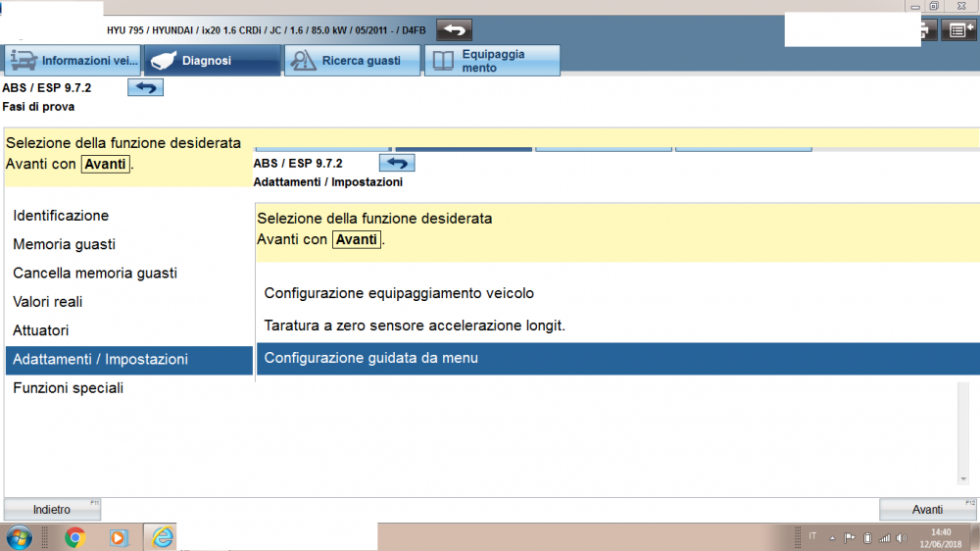Click the scrollbar down arrow in right panel
This screenshot has height=551, width=980.
tap(963, 479)
